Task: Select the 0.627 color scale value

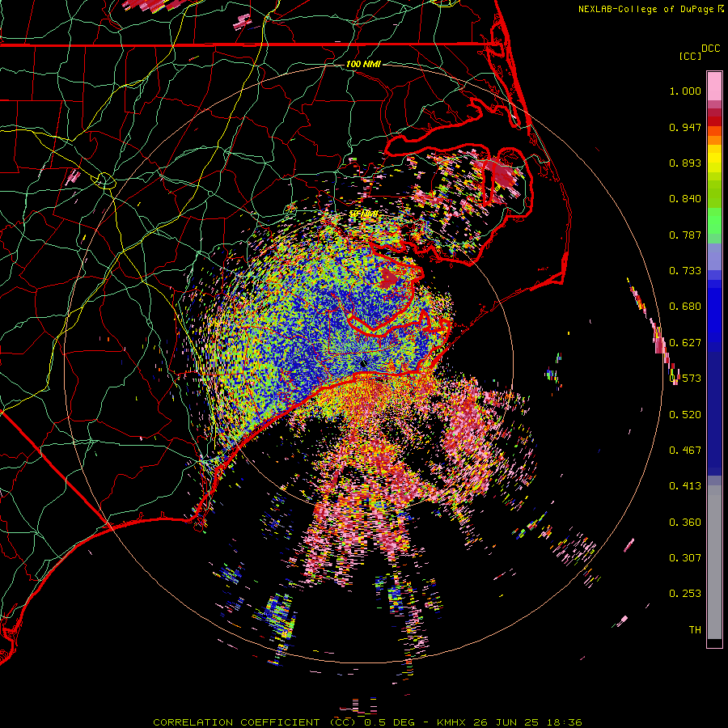Action: pyautogui.click(x=685, y=343)
